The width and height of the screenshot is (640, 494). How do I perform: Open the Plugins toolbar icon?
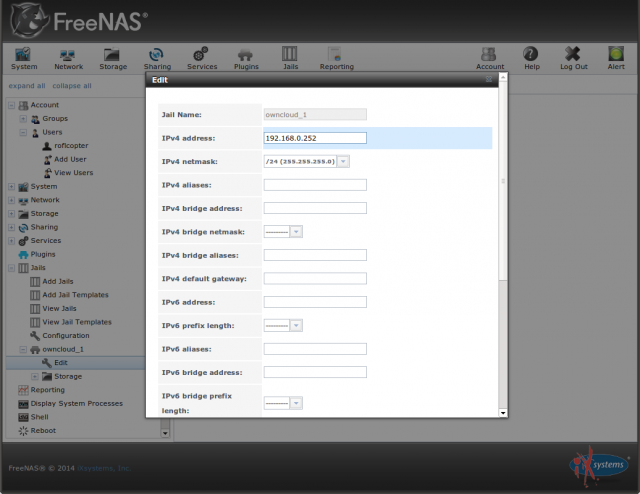246,58
